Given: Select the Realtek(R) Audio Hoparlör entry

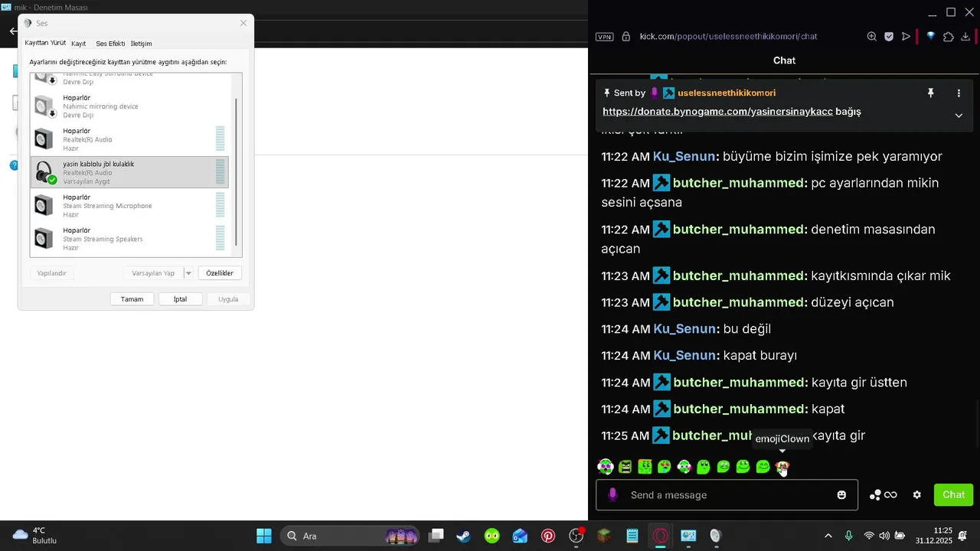Looking at the screenshot, I should point(129,139).
